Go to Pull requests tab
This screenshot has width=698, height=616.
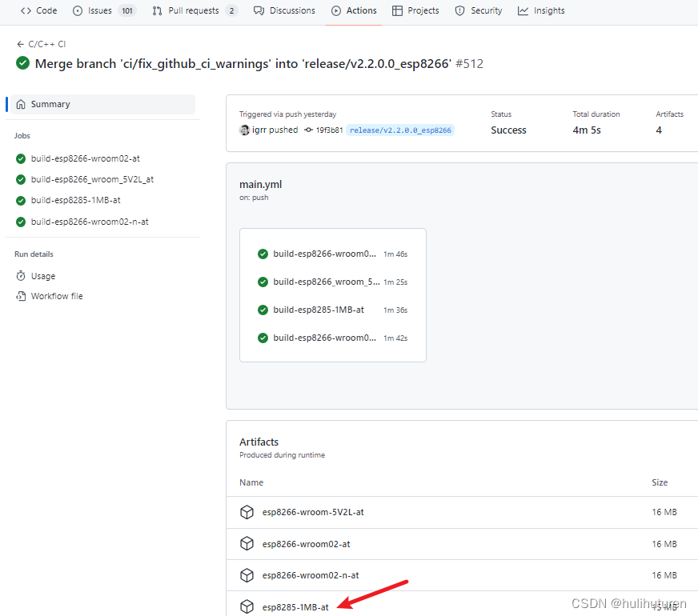195,10
